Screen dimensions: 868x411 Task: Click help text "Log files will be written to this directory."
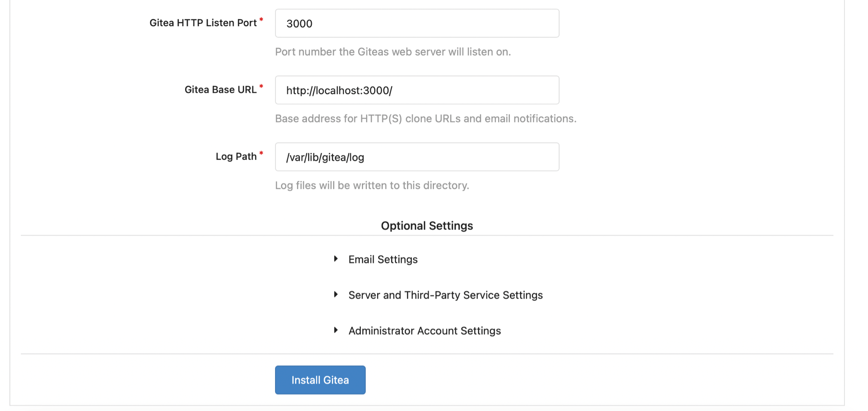point(372,185)
